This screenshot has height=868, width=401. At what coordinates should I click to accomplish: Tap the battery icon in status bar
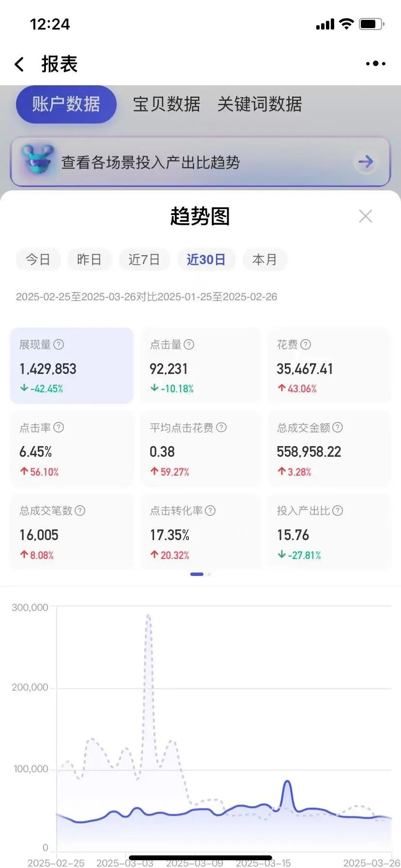point(372,24)
